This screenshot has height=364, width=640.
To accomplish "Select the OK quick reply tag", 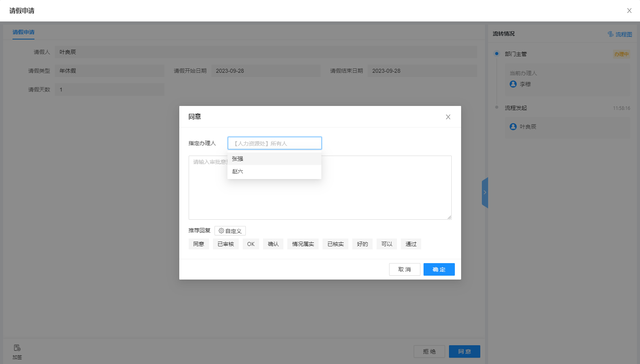I will click(x=251, y=244).
